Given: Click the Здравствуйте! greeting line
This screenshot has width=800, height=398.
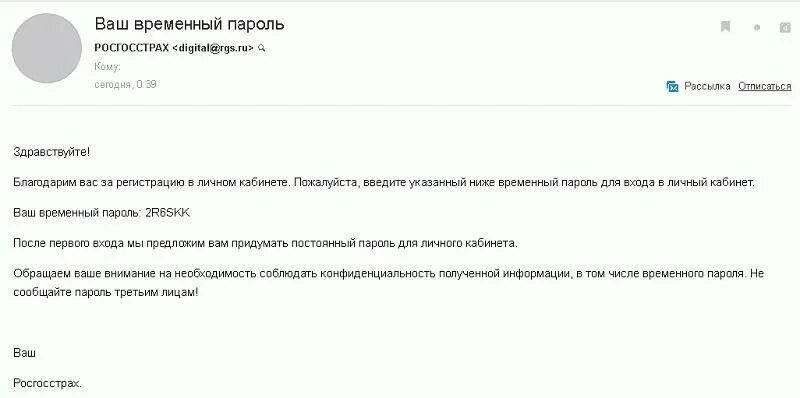Looking at the screenshot, I should pos(52,152).
